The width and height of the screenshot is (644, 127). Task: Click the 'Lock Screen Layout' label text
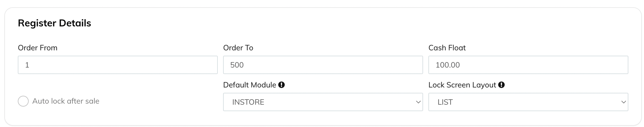462,85
